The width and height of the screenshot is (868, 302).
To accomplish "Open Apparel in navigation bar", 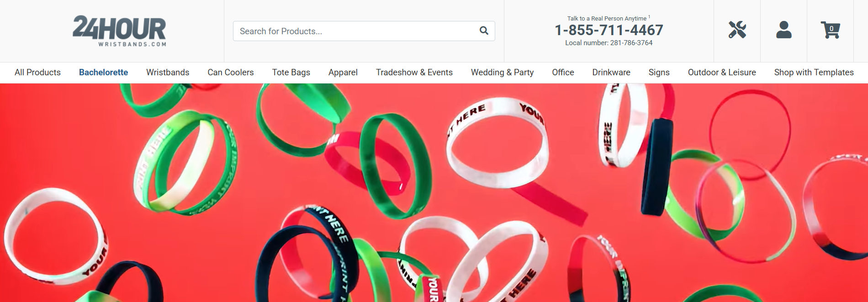I will 343,73.
